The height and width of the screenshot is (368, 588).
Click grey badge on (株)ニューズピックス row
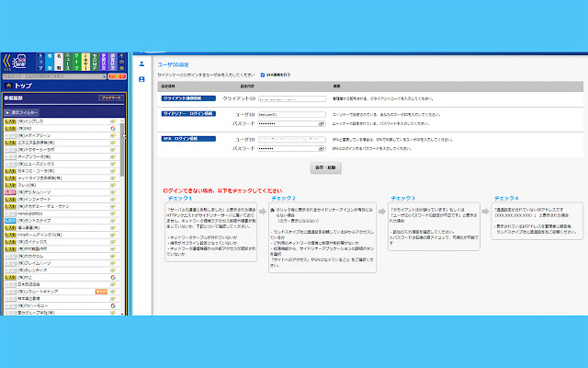pyautogui.click(x=10, y=164)
